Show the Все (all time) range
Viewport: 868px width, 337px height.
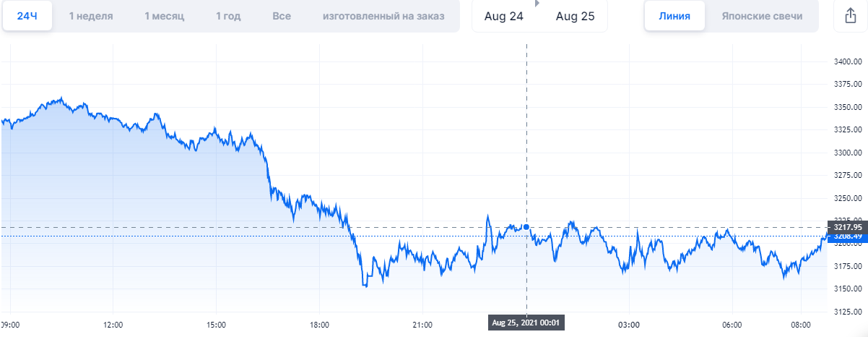tap(282, 16)
